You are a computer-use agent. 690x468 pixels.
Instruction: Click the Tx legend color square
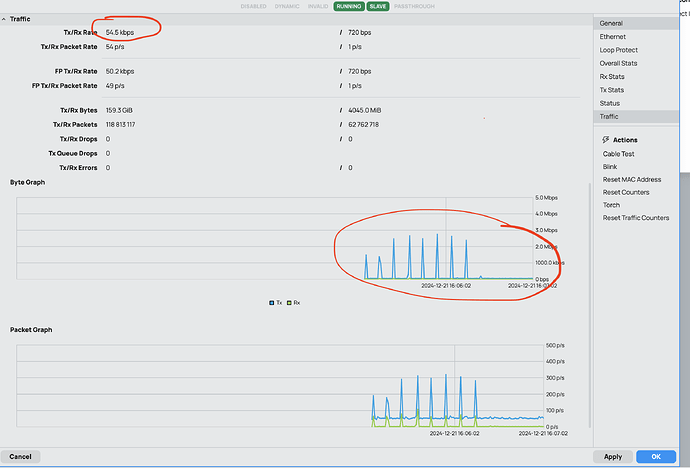pos(271,301)
